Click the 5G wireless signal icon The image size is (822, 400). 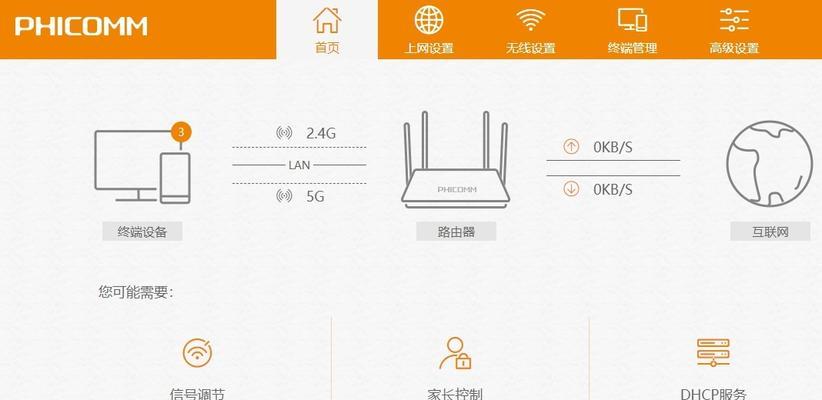click(x=284, y=196)
